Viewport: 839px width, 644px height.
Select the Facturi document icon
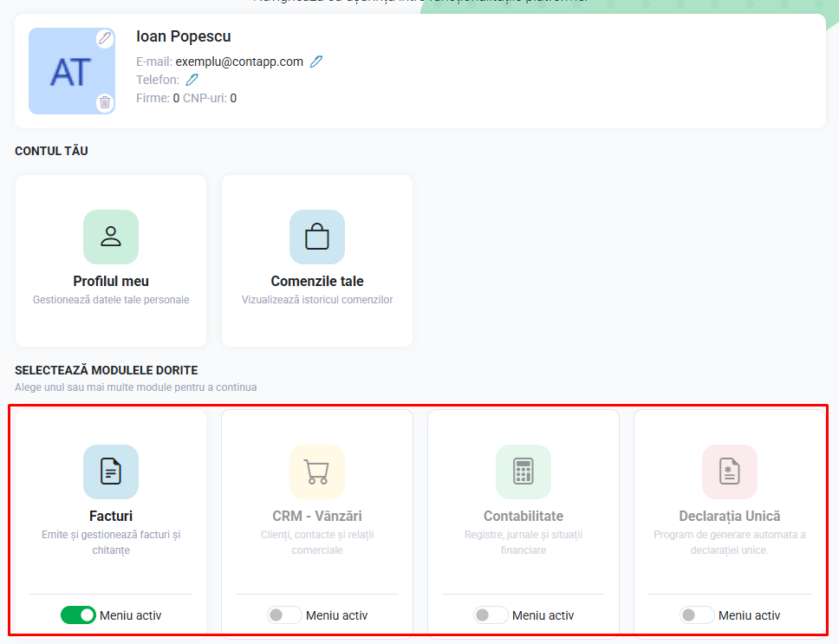point(111,472)
